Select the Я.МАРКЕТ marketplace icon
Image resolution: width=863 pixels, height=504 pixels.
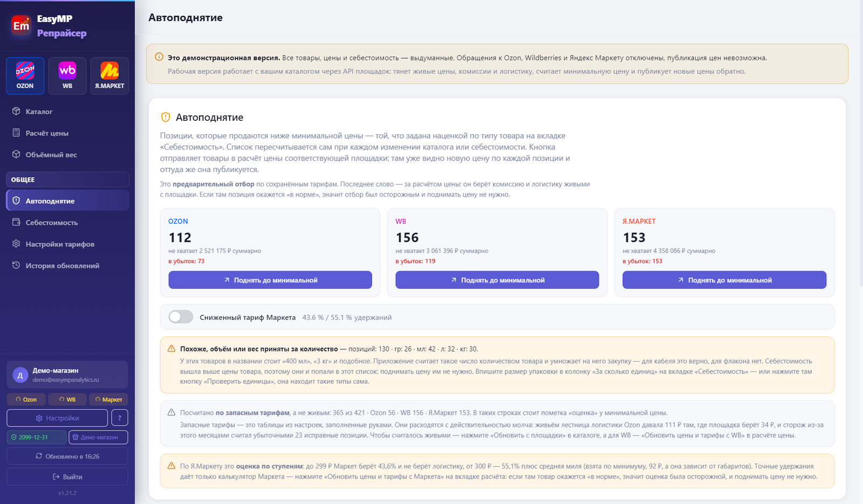[109, 75]
